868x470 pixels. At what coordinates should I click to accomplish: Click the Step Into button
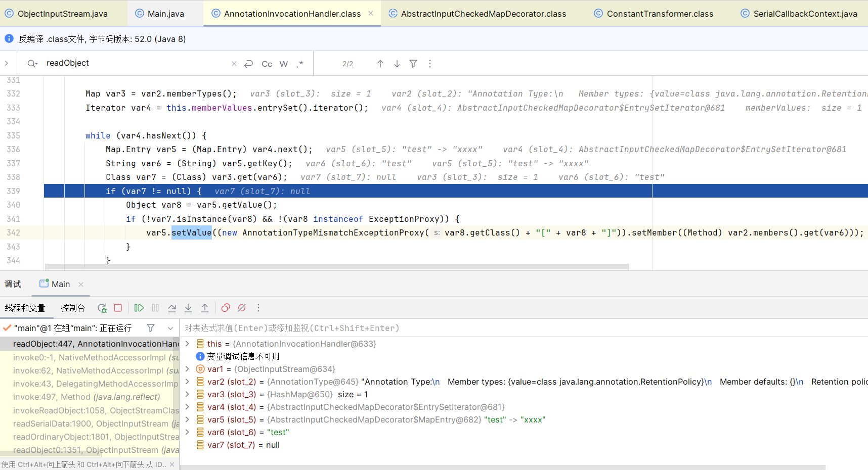188,308
